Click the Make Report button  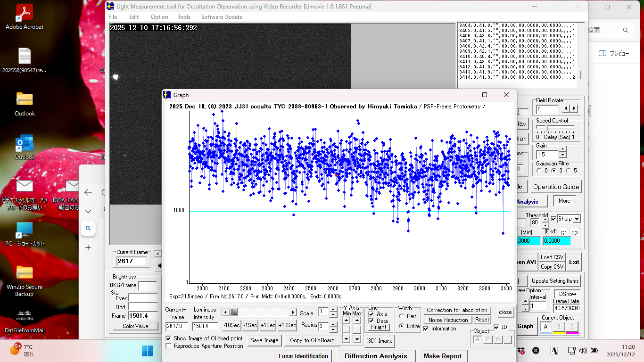point(443,356)
